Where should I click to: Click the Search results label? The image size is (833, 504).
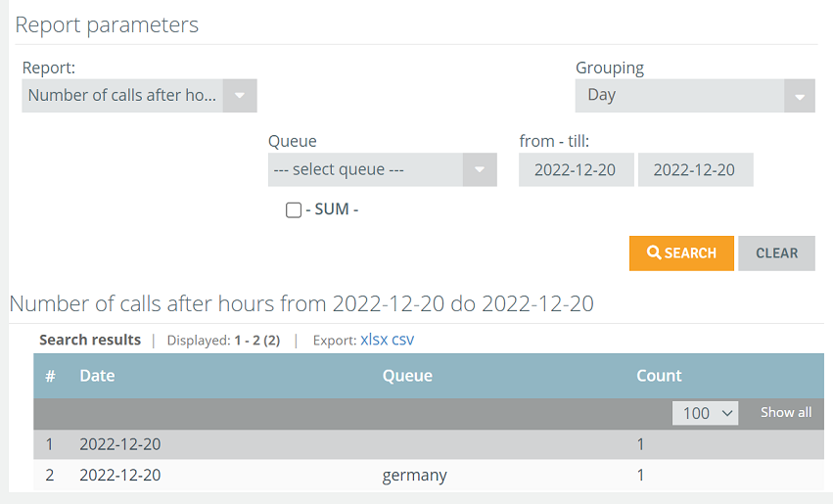click(90, 340)
